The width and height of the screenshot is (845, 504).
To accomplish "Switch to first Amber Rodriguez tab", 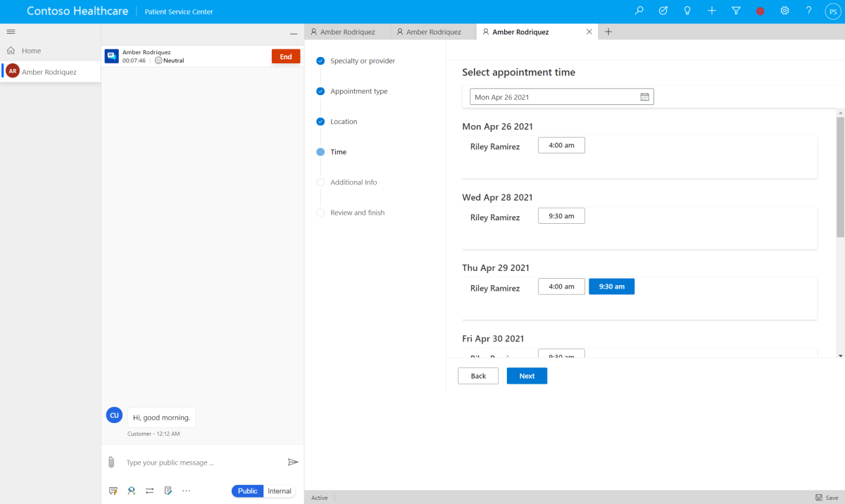I will [x=347, y=32].
